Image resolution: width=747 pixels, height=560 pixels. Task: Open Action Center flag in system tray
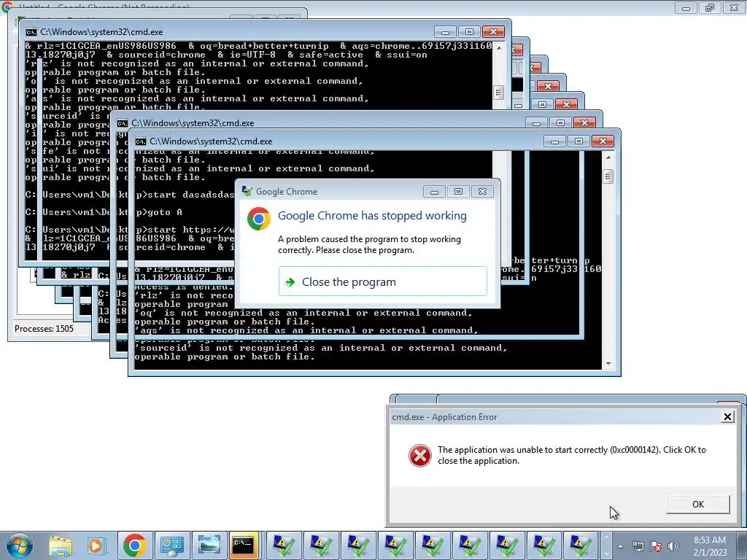656,546
